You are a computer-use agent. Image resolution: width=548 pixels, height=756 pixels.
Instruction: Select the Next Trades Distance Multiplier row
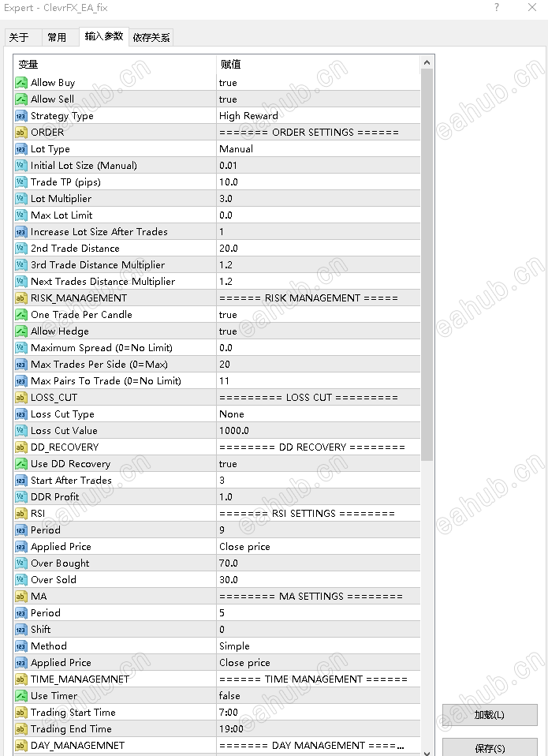217,281
